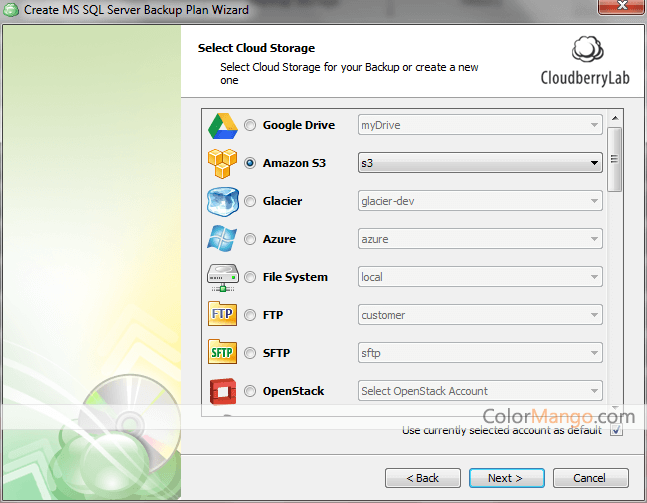Viewport: 647px width, 503px height.
Task: Expand the glacier-dev account dropdown
Action: tap(480, 201)
